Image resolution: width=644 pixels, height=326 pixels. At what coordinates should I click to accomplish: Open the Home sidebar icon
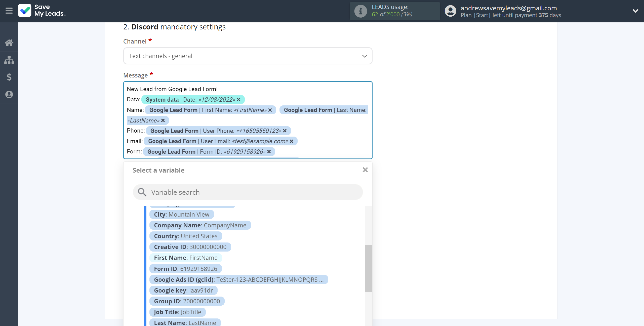click(9, 43)
